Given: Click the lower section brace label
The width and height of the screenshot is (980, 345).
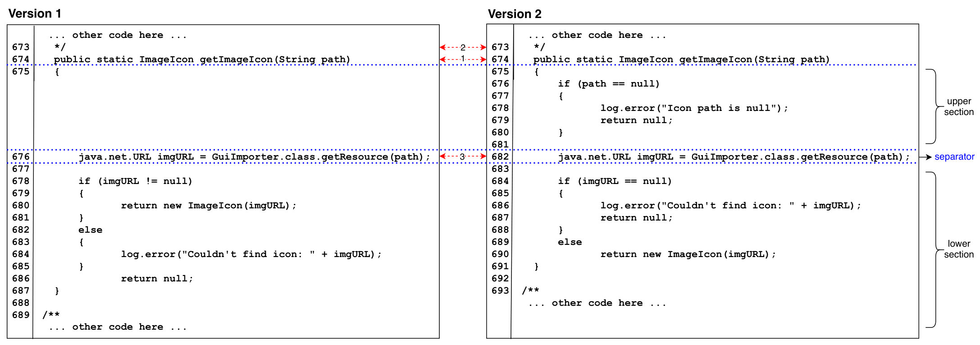Looking at the screenshot, I should [958, 249].
